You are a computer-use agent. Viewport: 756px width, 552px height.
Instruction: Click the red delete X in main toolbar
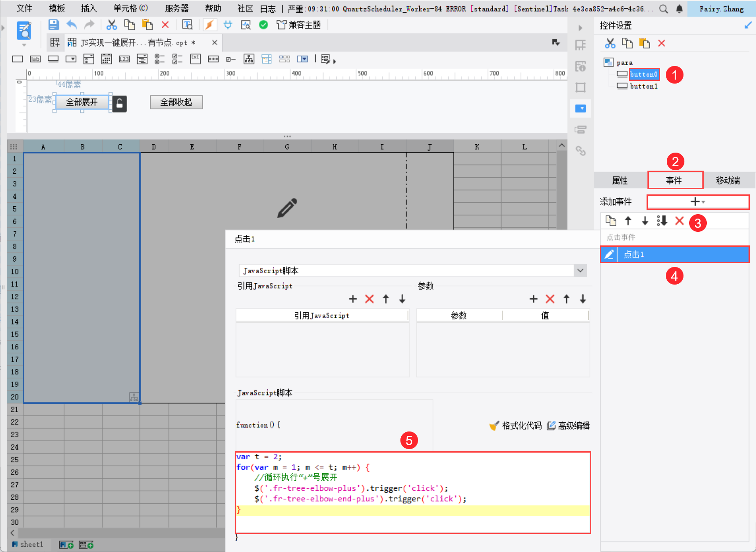coord(165,25)
